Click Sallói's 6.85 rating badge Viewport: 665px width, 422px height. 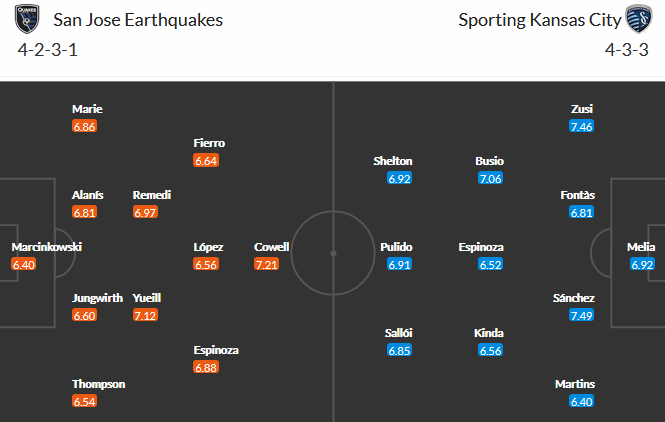click(399, 350)
